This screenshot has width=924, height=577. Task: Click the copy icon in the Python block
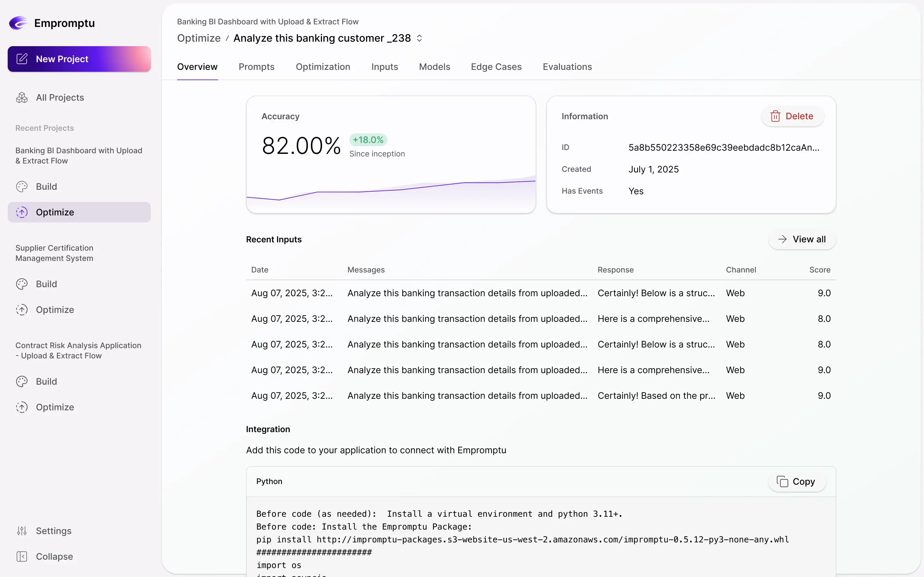tap(783, 481)
